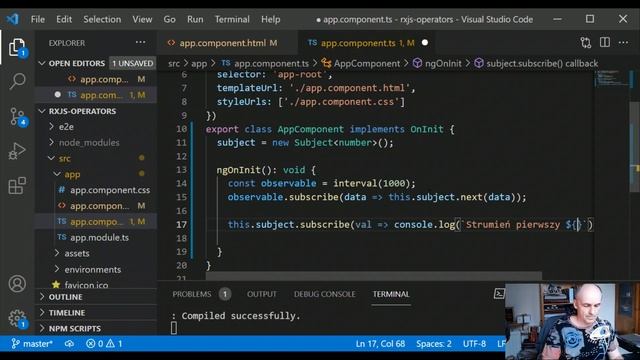Open the Terminal menu
640x360 pixels.
[x=232, y=19]
